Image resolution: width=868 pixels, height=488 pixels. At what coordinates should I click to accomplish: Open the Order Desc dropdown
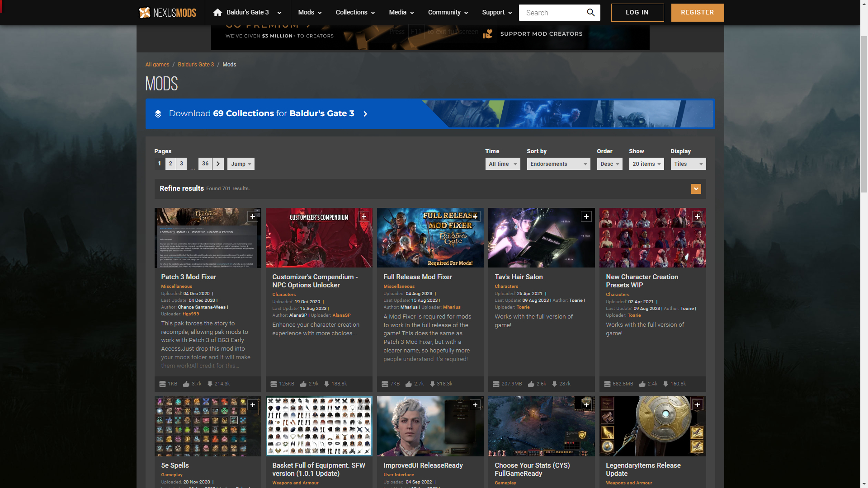[x=609, y=164]
